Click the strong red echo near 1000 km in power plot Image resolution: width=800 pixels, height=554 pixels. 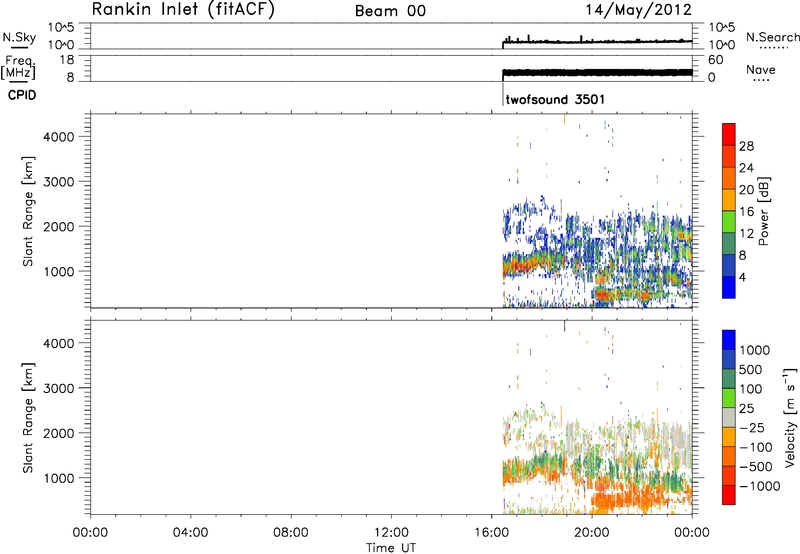coord(521,266)
